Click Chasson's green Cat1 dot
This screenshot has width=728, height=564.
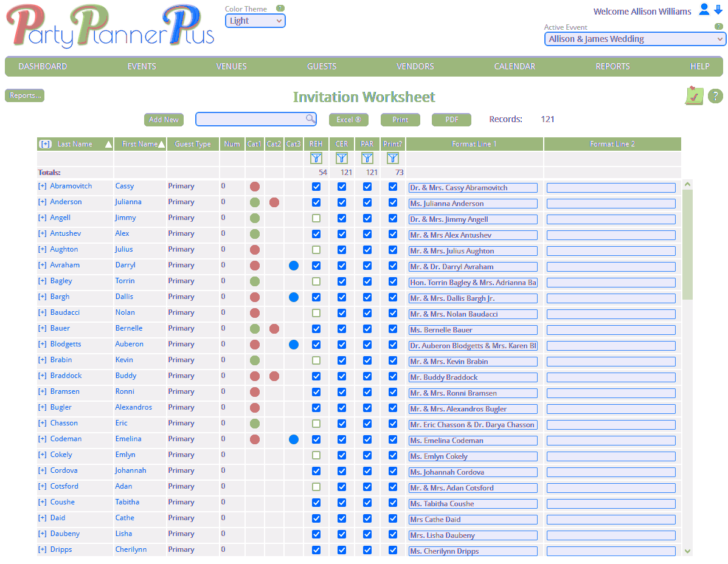(254, 424)
